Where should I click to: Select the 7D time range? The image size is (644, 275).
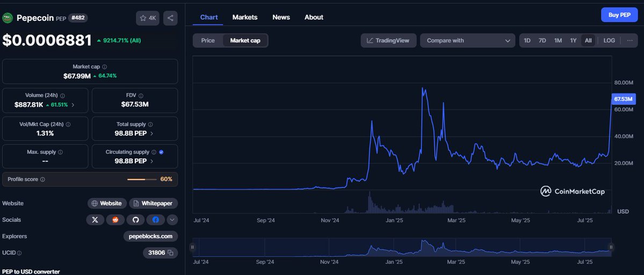[542, 41]
